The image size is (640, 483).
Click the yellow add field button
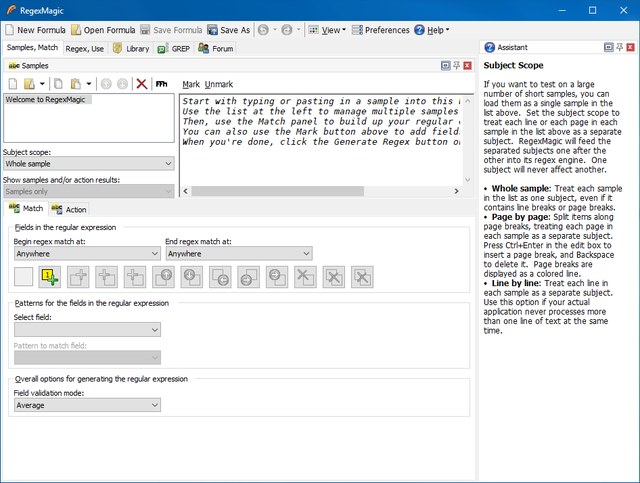(49, 277)
